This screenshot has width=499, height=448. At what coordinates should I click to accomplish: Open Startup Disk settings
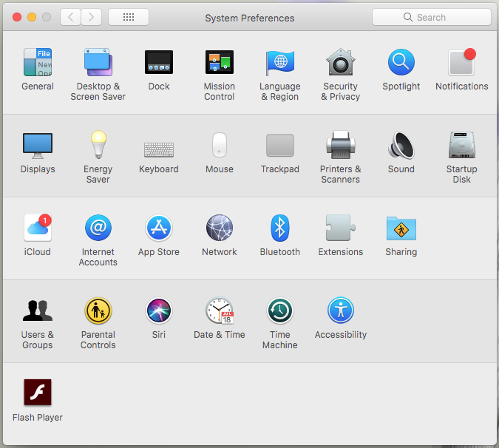pos(462,145)
